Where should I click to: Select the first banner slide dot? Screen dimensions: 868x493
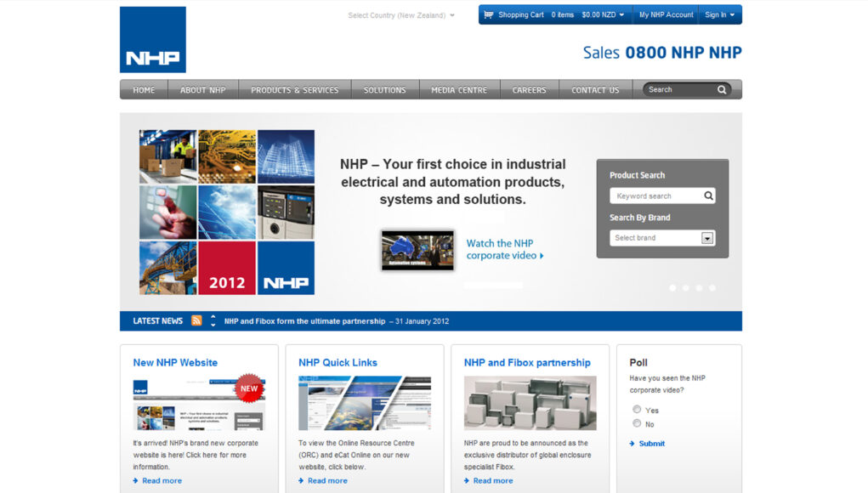tap(672, 287)
